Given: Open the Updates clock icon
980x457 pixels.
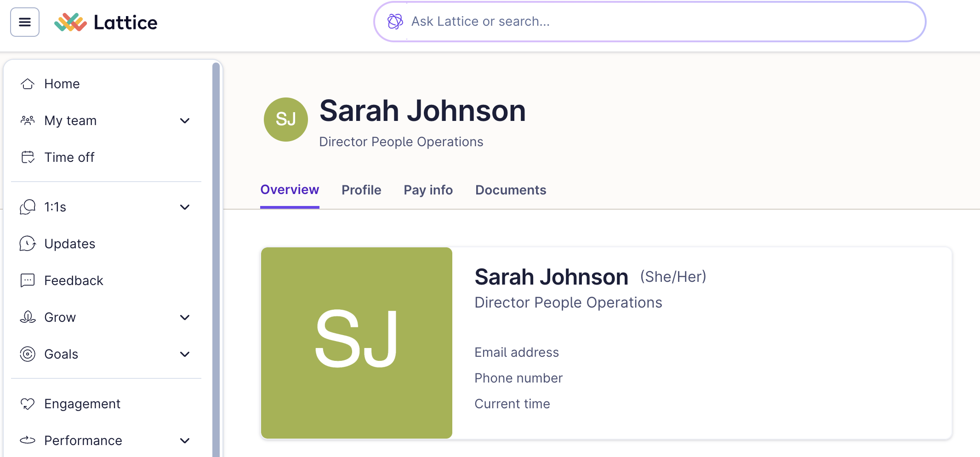Looking at the screenshot, I should [x=28, y=244].
